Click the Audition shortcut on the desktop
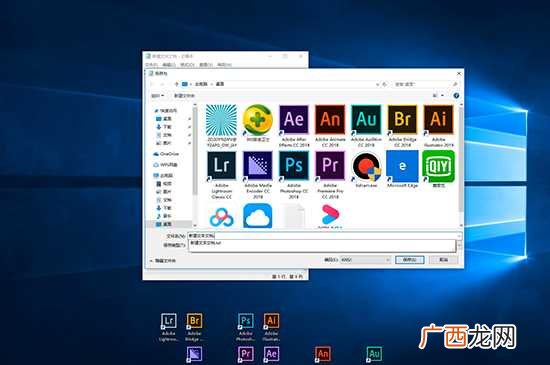Image resolution: width=550 pixels, height=365 pixels. click(x=374, y=354)
